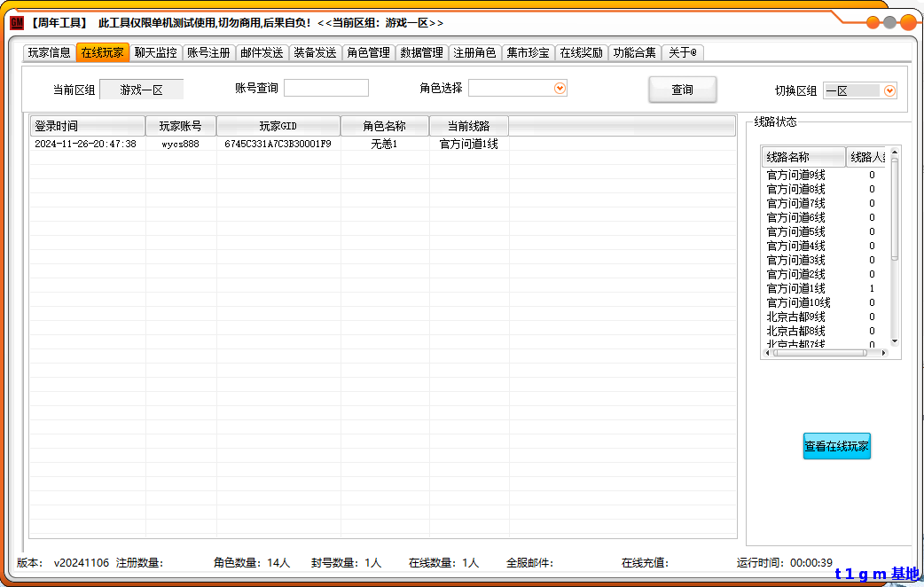Expand the 切换区组 combo box

click(x=889, y=90)
